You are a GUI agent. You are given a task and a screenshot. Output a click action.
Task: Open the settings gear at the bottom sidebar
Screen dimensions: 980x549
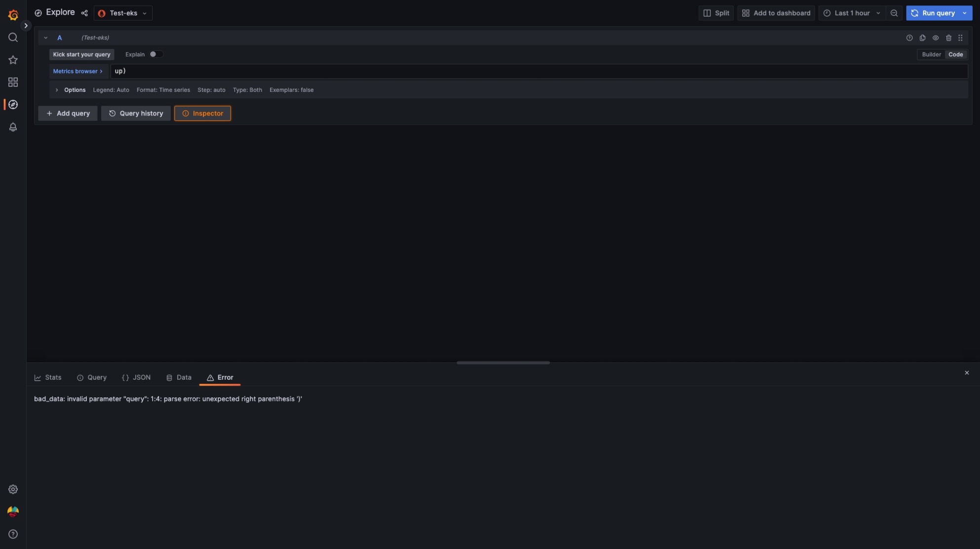(13, 489)
